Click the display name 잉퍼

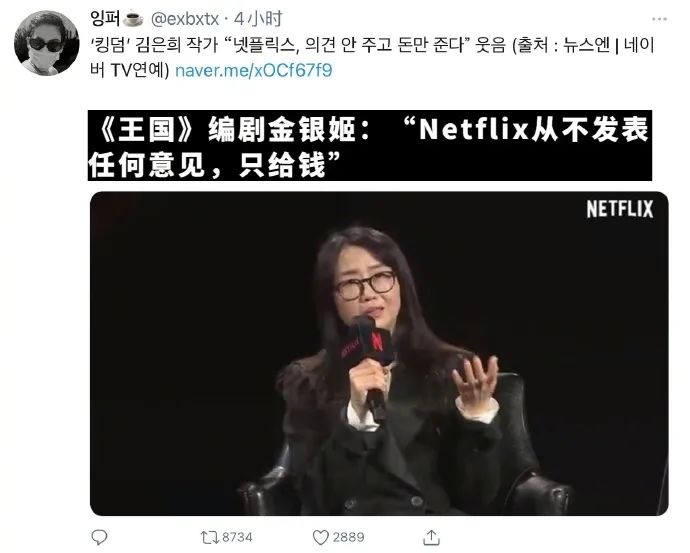106,18
